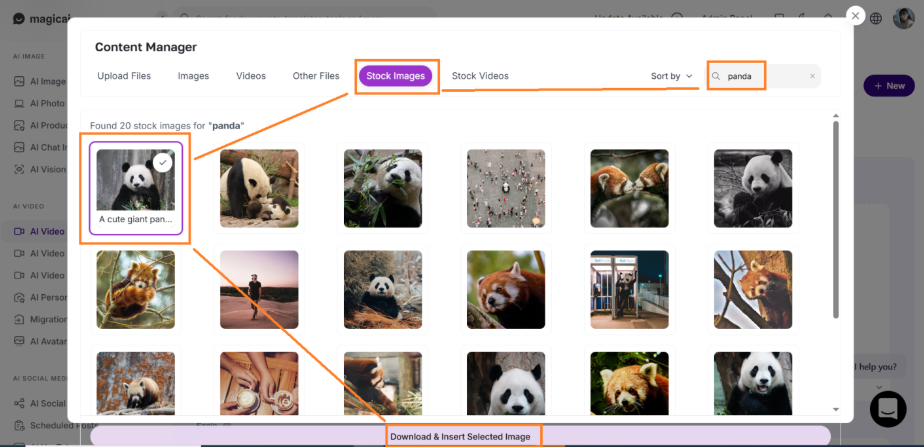Viewport: 924px width, 447px height.
Task: Select the Other Files tab
Action: point(316,76)
